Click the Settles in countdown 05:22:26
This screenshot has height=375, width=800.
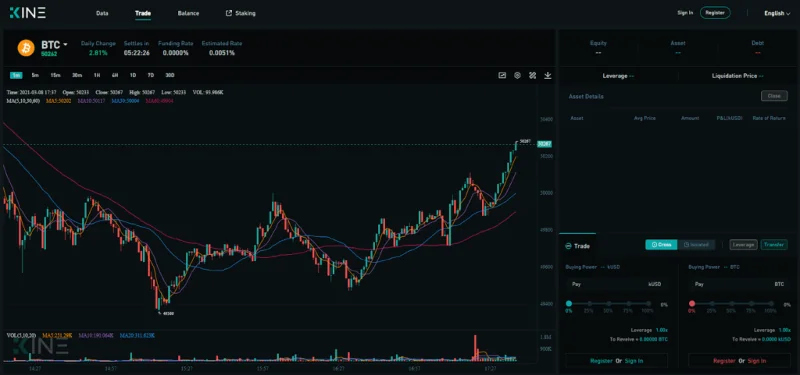[136, 53]
